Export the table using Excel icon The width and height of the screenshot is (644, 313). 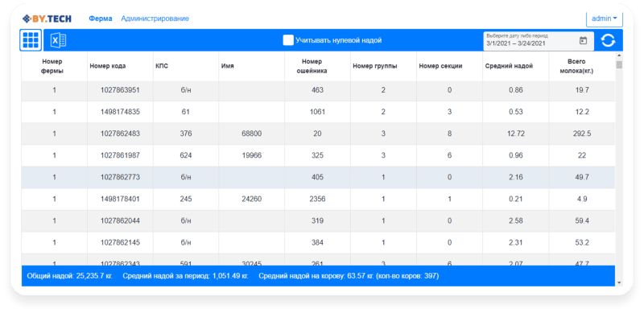click(58, 40)
